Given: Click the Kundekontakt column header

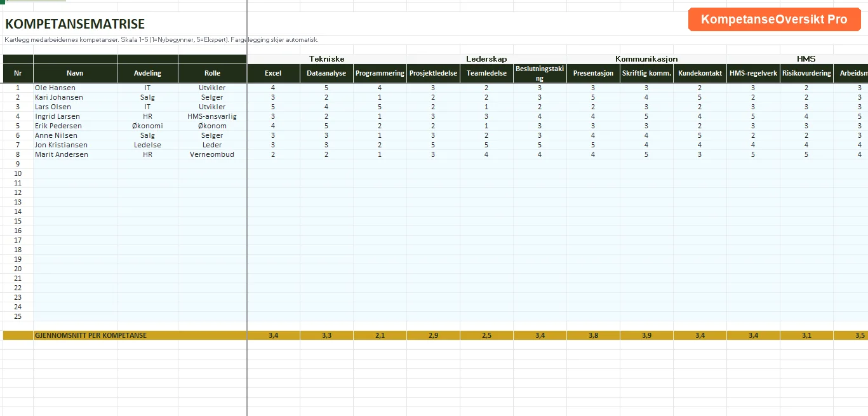Looking at the screenshot, I should [700, 73].
